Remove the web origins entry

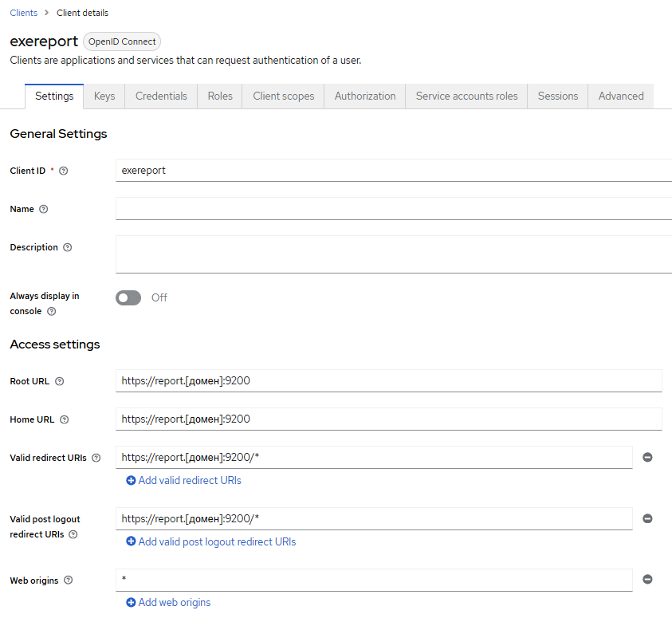click(647, 580)
